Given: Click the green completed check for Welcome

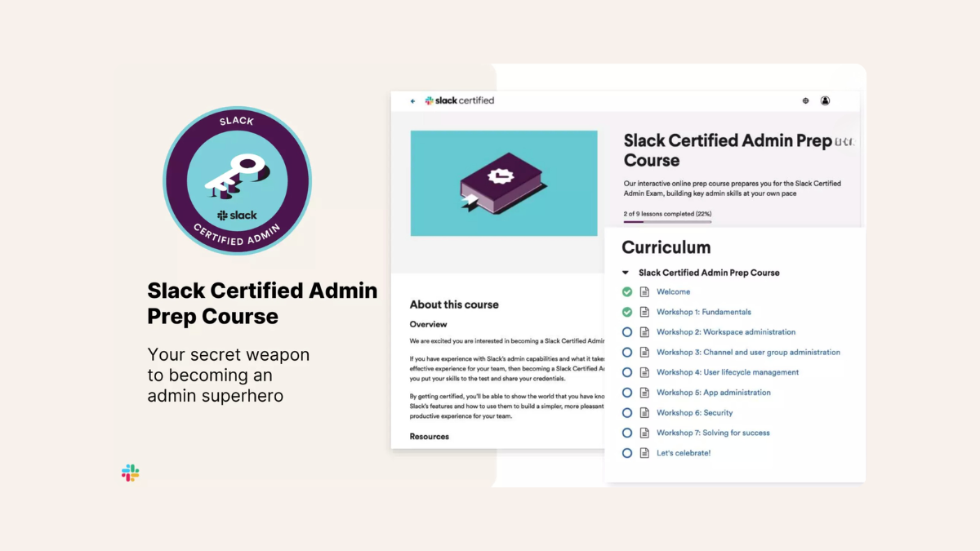Looking at the screenshot, I should (x=627, y=291).
